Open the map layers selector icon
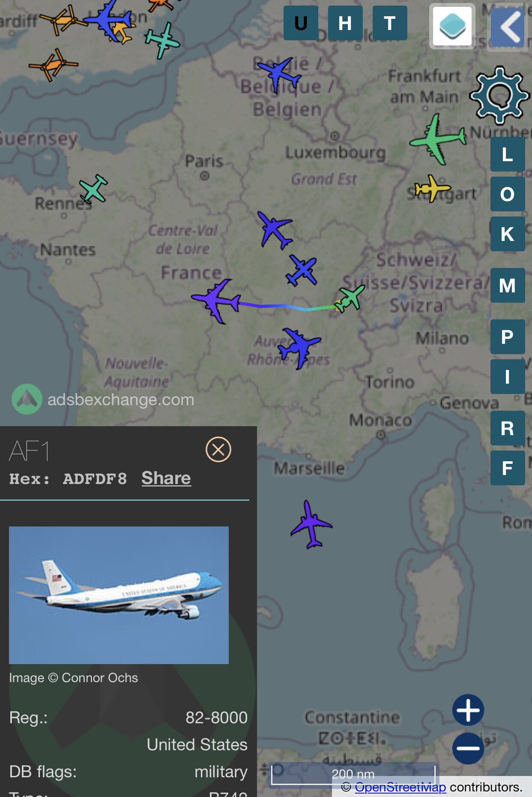 tap(452, 26)
